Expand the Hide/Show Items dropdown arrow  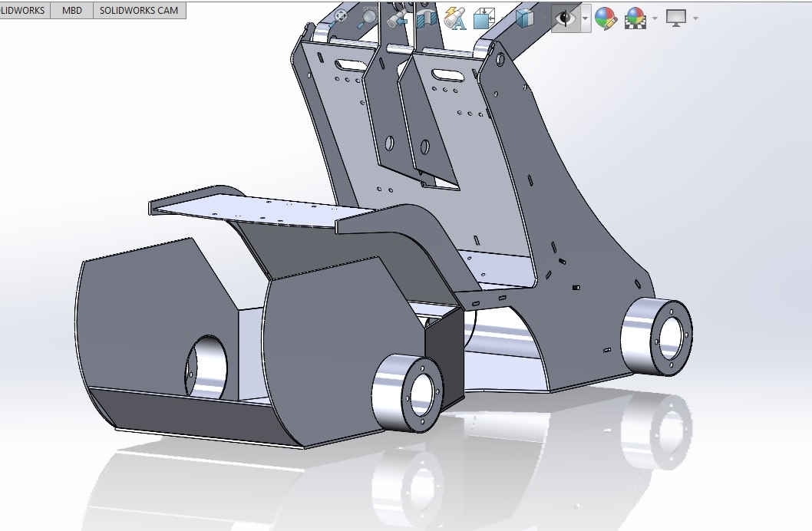(585, 18)
